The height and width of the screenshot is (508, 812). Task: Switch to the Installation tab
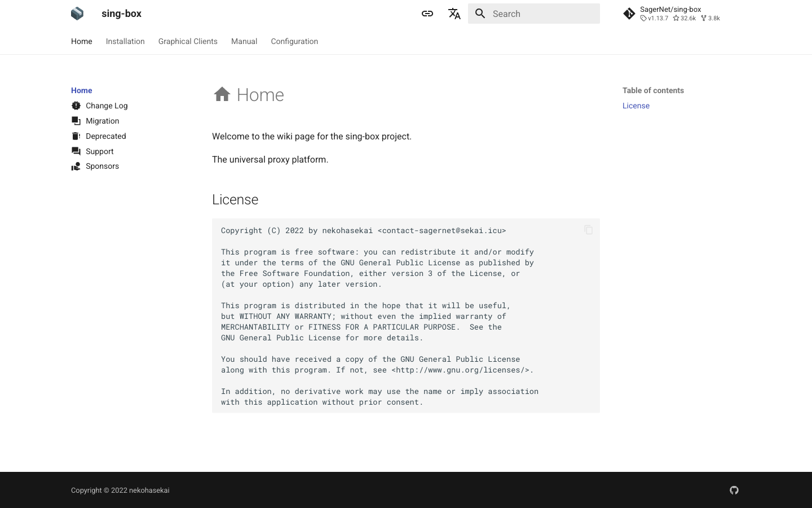(x=125, y=41)
